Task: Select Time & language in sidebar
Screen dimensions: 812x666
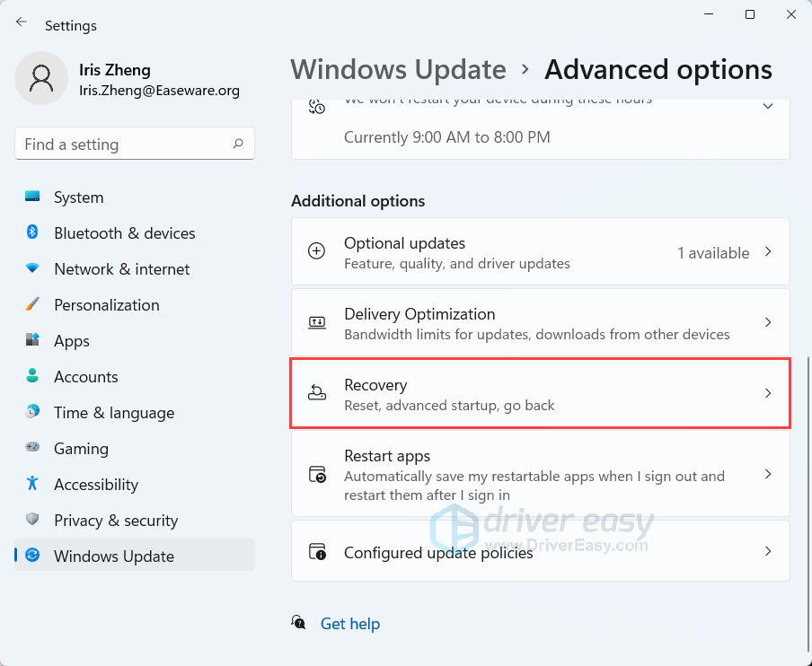Action: click(114, 413)
